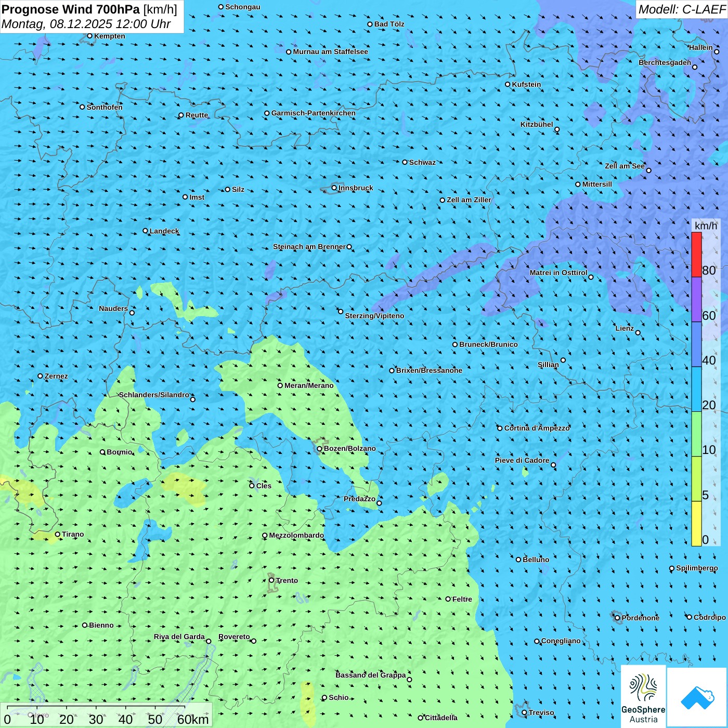Click the Brixen/Bressanone label

click(x=429, y=370)
